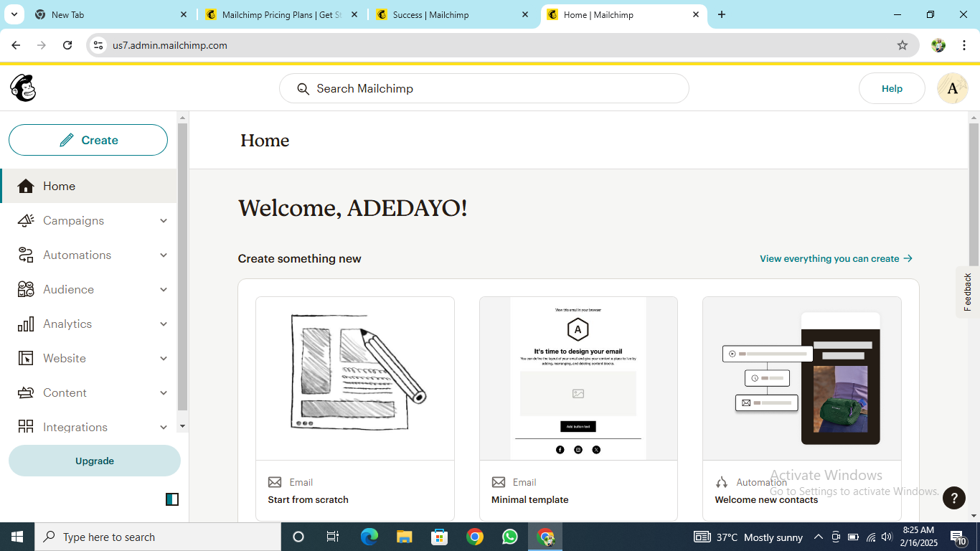Click the Windows taskbar search box
The image size is (980, 551).
pos(157,537)
